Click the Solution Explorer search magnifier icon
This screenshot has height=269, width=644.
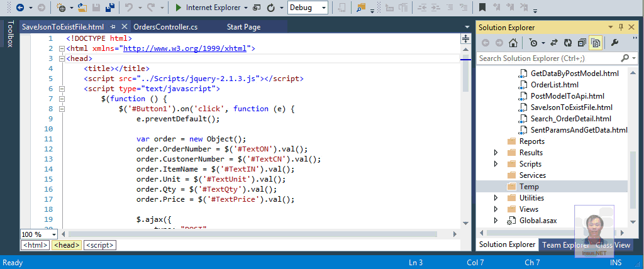[625, 58]
